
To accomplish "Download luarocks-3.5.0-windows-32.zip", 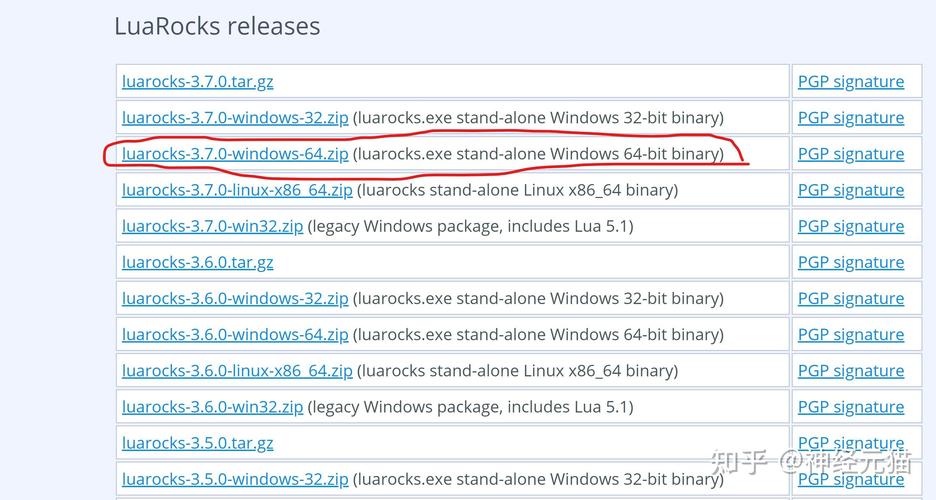I will [235, 479].
